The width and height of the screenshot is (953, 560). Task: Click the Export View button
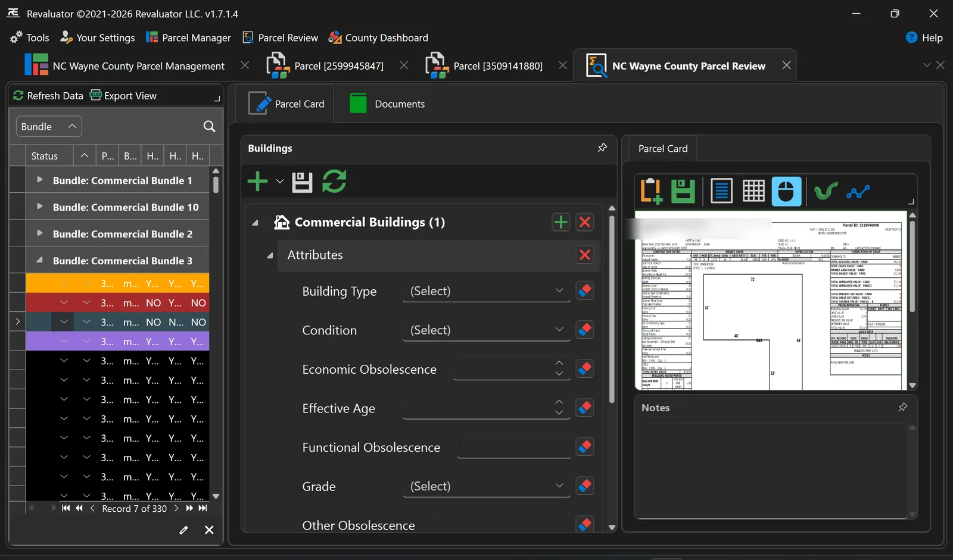(x=123, y=96)
